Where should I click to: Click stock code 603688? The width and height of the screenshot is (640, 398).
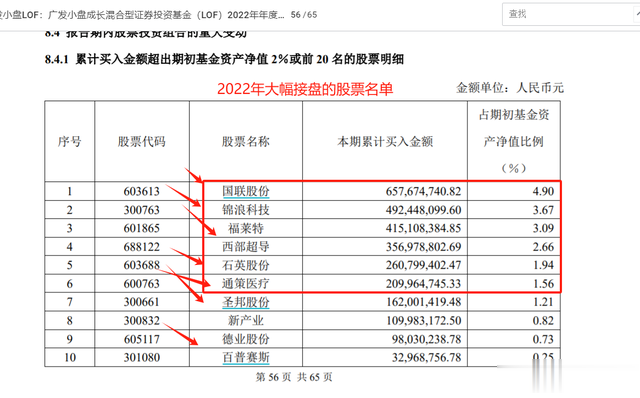point(142,265)
